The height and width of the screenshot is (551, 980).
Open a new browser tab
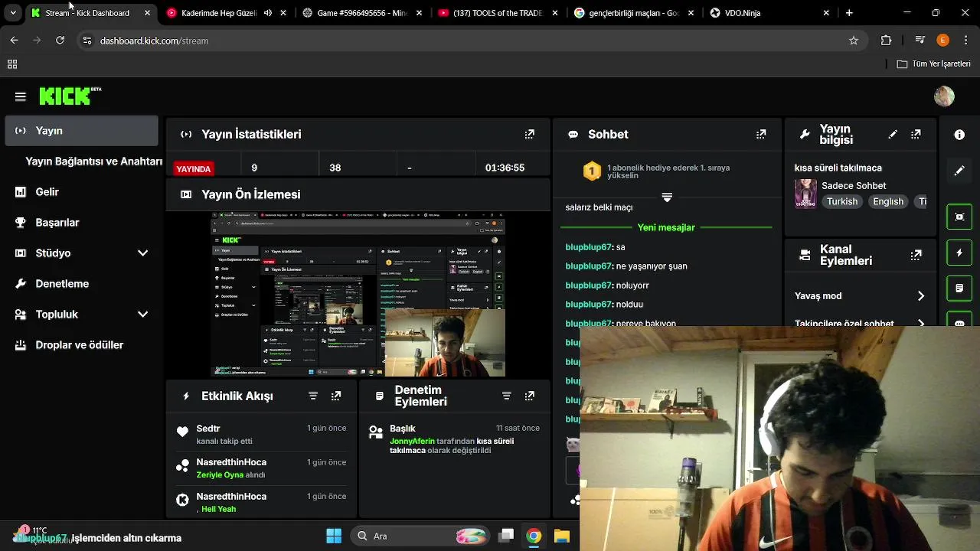click(849, 13)
